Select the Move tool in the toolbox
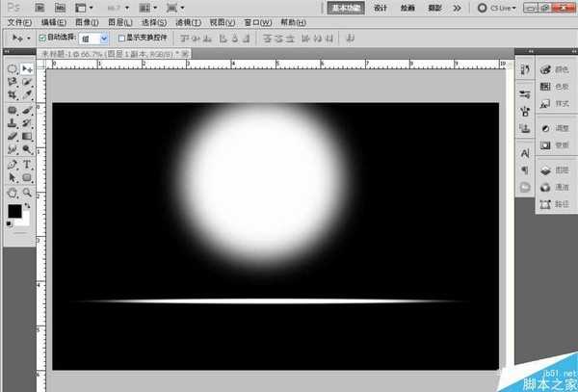578x392 pixels. 27,69
